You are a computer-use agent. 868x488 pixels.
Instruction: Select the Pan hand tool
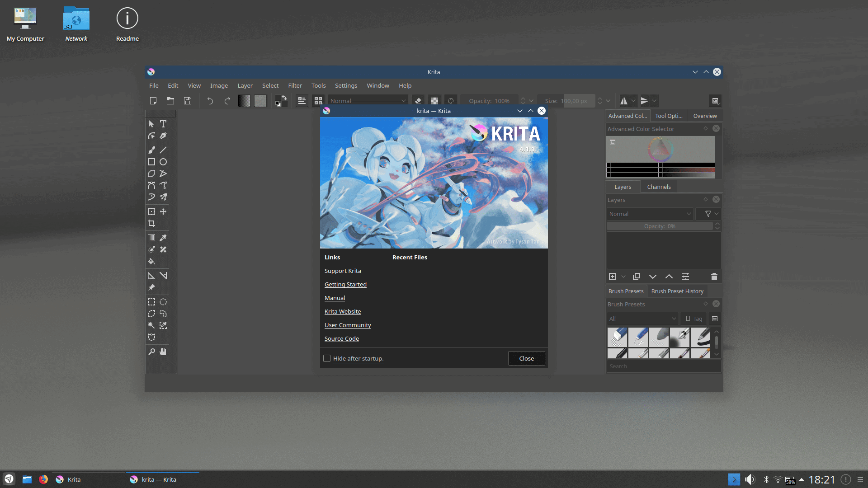pyautogui.click(x=163, y=352)
